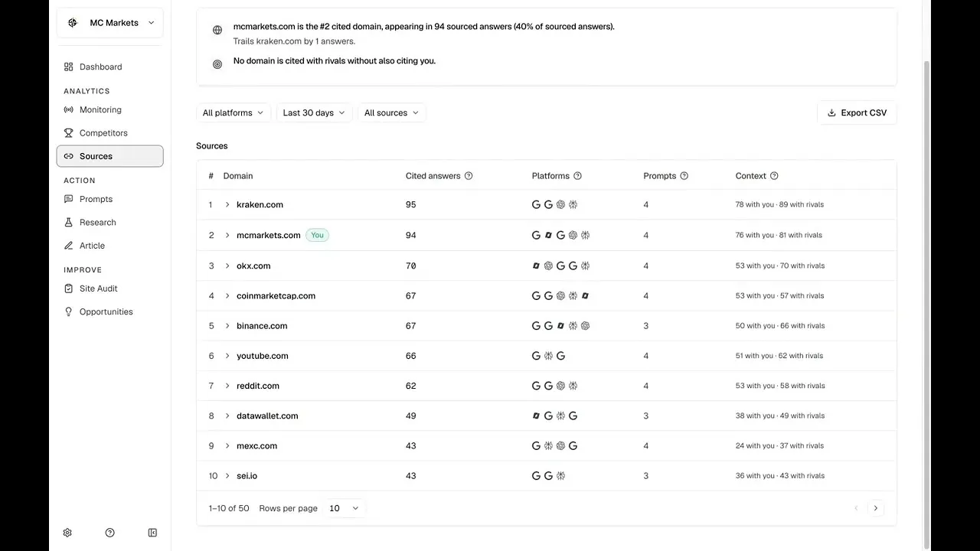
Task: Click the Context column header
Action: point(751,176)
